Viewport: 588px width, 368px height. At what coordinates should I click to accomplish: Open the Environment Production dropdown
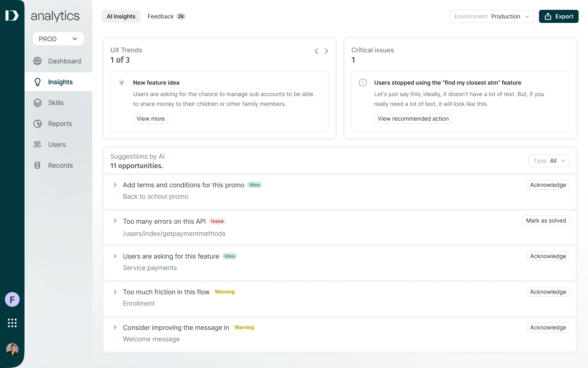[x=491, y=16]
